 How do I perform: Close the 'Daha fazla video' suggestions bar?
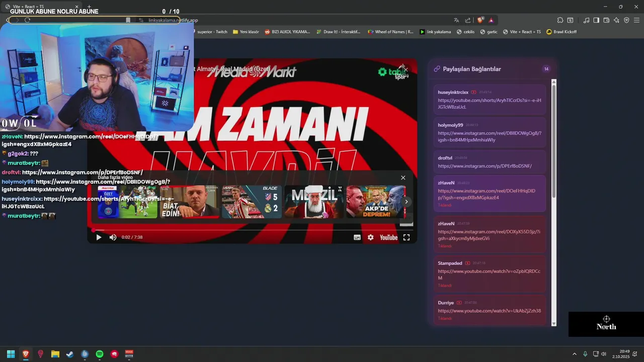click(403, 177)
